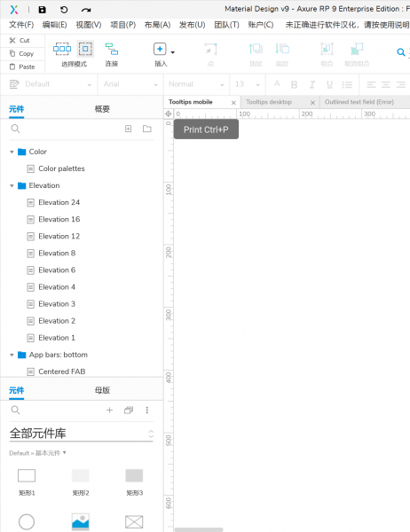
Task: Collapse the Color folder
Action: tap(12, 152)
